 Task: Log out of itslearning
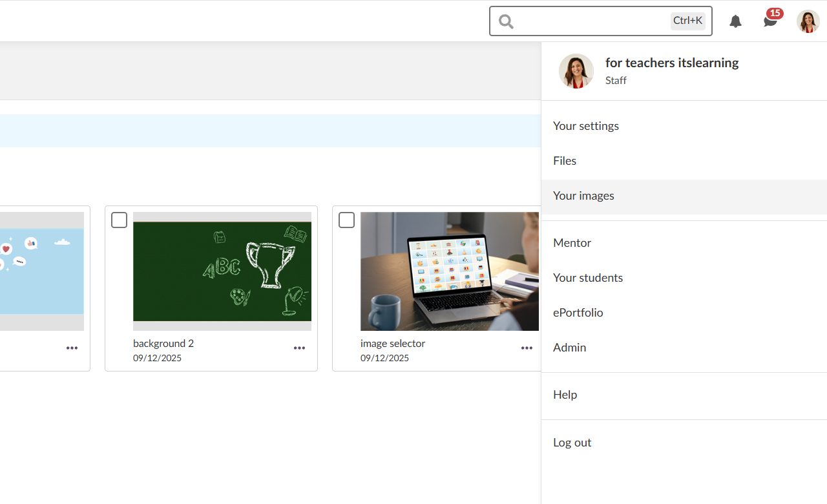click(x=572, y=443)
